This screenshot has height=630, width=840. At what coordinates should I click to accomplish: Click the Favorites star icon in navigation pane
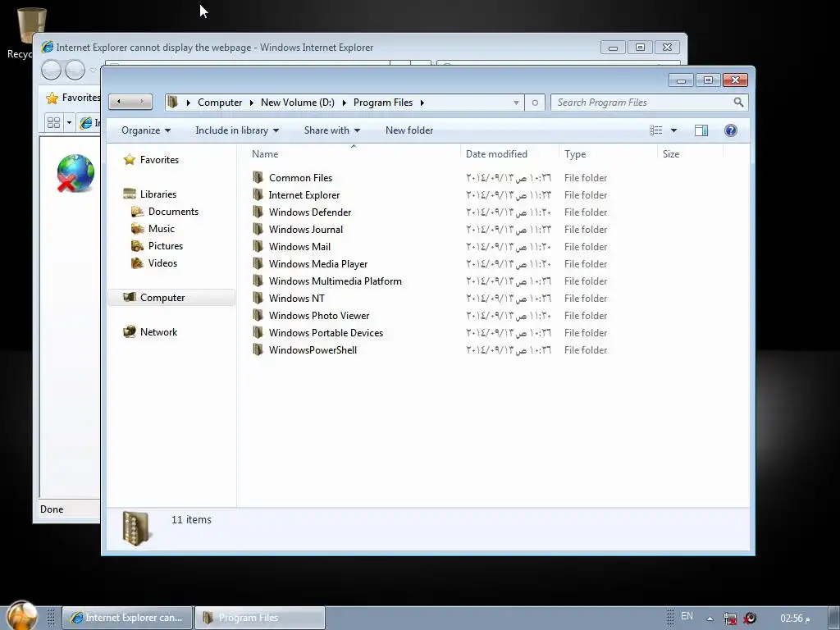point(129,160)
